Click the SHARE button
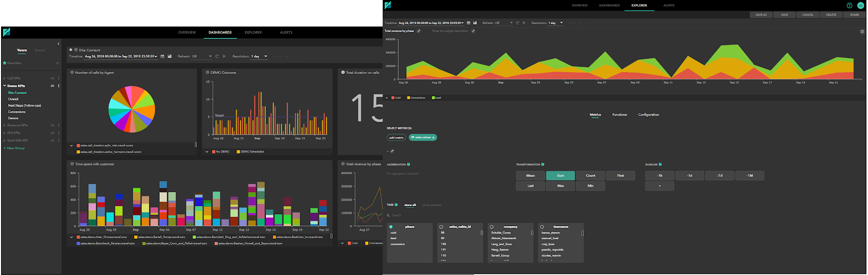This screenshot has height=275, width=868. (x=854, y=15)
